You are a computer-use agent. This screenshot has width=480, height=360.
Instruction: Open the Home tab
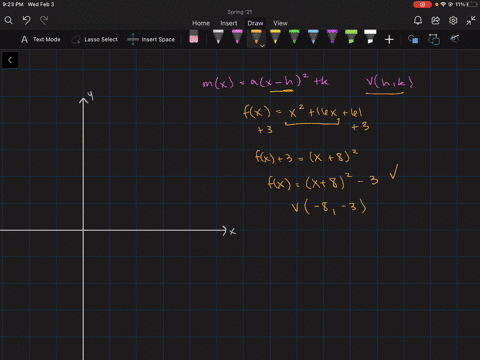click(201, 23)
